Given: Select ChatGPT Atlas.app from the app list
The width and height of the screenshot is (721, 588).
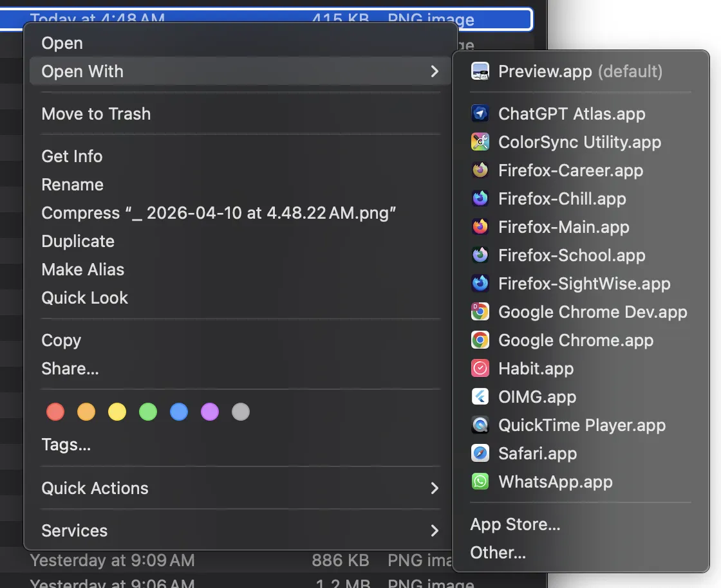Looking at the screenshot, I should [x=571, y=114].
